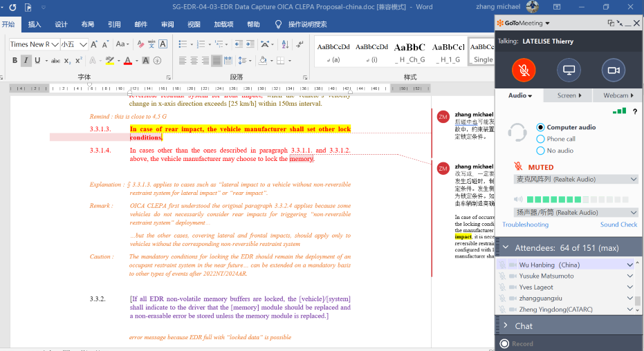Toggle bold formatting in Word ribbon

click(x=15, y=61)
